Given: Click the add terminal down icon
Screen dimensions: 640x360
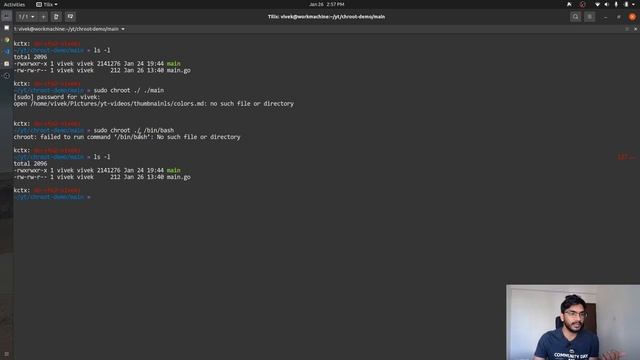Looking at the screenshot, I should [x=70, y=17].
